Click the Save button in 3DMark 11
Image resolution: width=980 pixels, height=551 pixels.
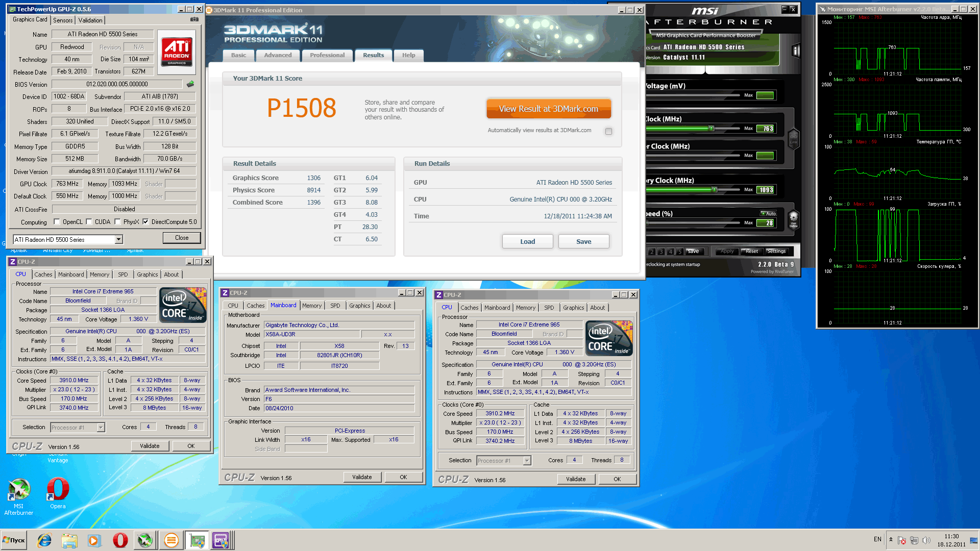click(x=584, y=241)
